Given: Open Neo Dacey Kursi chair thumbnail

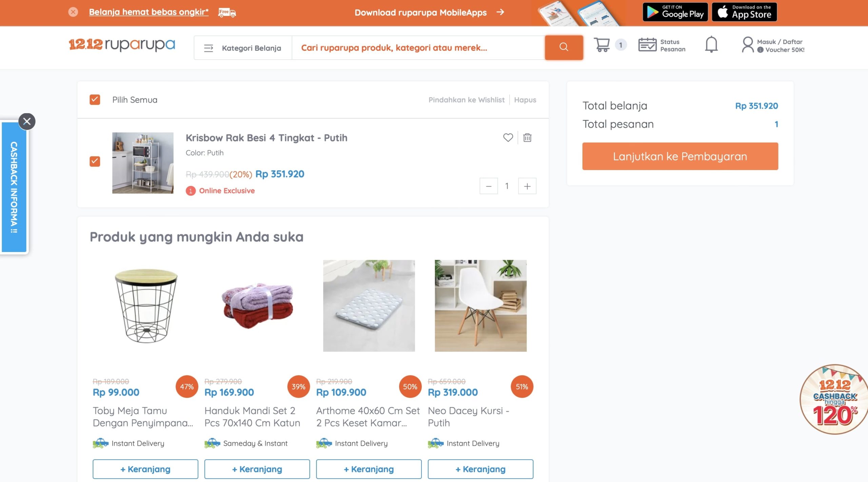Looking at the screenshot, I should [480, 306].
